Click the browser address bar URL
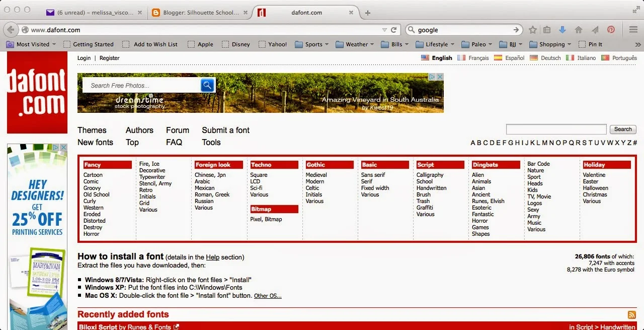This screenshot has height=330, width=644. (x=201, y=30)
